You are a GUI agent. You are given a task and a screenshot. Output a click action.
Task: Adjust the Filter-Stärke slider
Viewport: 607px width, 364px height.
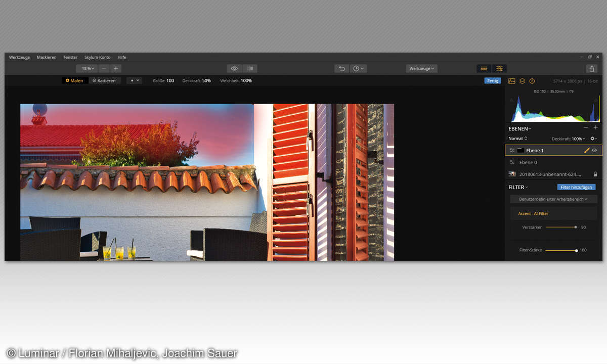561,250
